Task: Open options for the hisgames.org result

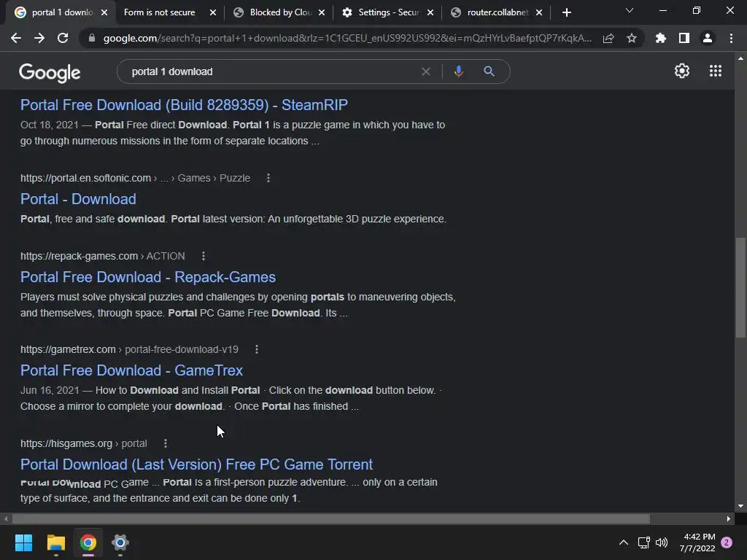Action: (x=166, y=443)
